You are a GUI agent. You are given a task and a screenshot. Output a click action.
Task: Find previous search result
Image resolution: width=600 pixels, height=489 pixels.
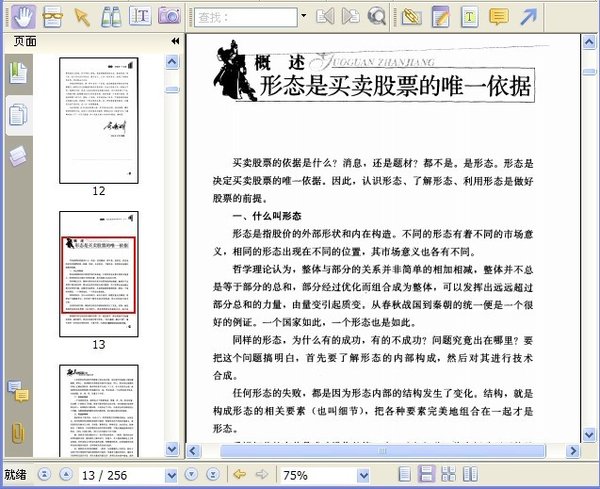(x=325, y=16)
